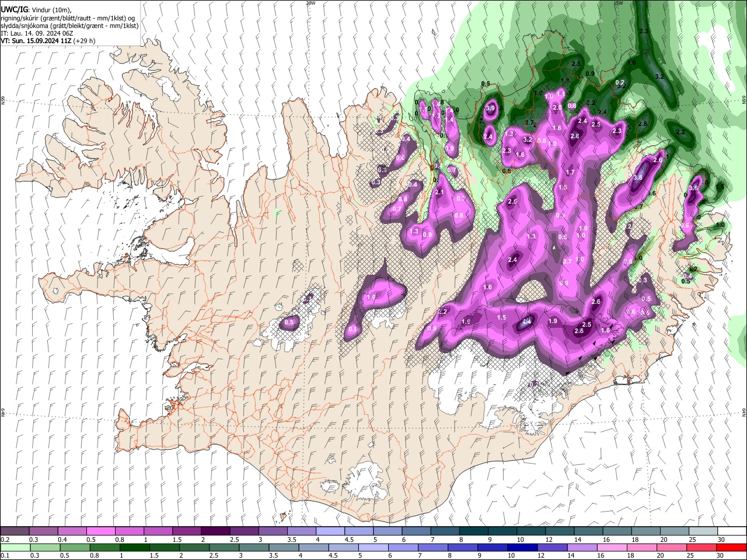This screenshot has width=747, height=560.
Task: Select the light pink 16–18 rain legend swatch
Action: click(612, 547)
